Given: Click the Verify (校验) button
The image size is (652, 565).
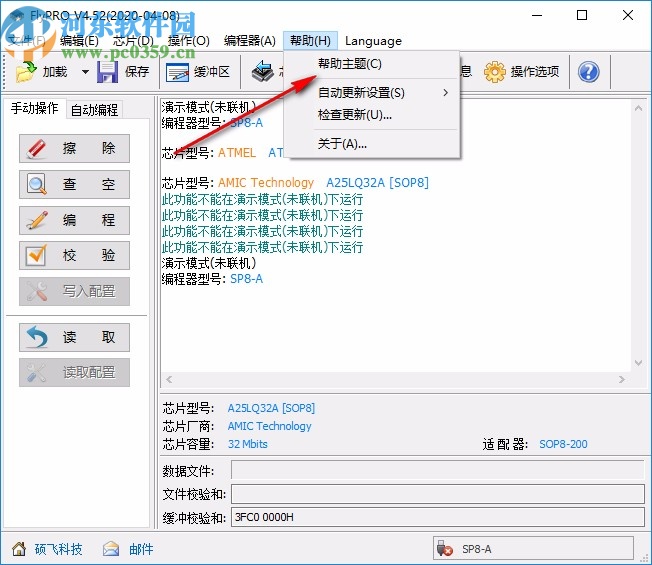Looking at the screenshot, I should click(x=74, y=255).
